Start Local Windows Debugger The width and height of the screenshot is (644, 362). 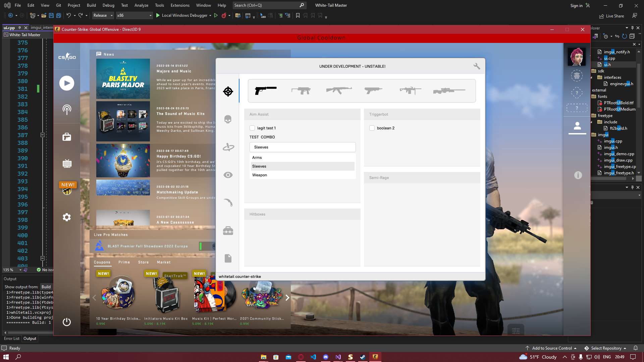pyautogui.click(x=184, y=15)
